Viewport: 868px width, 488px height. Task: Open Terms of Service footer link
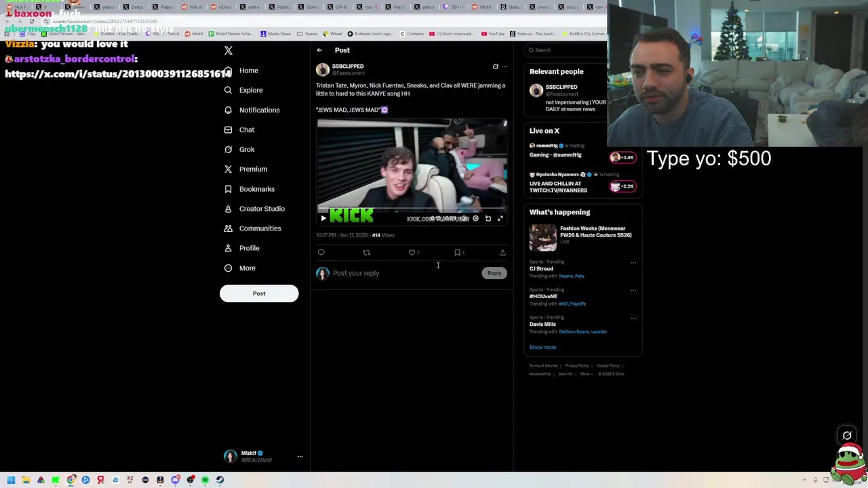543,366
